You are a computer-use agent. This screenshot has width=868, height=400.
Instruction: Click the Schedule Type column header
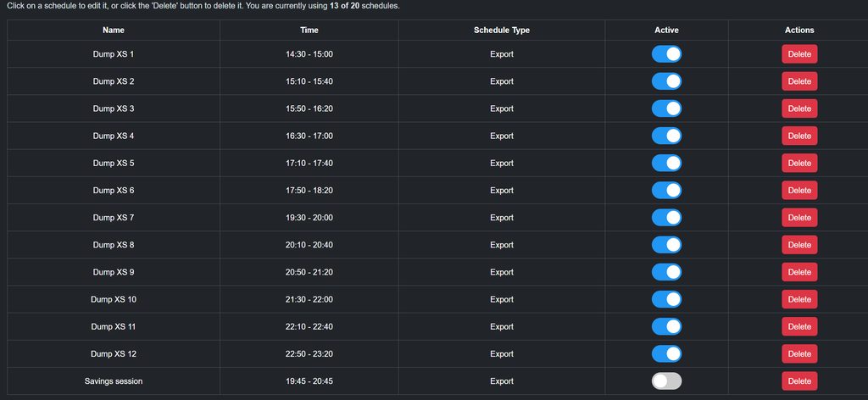tap(501, 31)
